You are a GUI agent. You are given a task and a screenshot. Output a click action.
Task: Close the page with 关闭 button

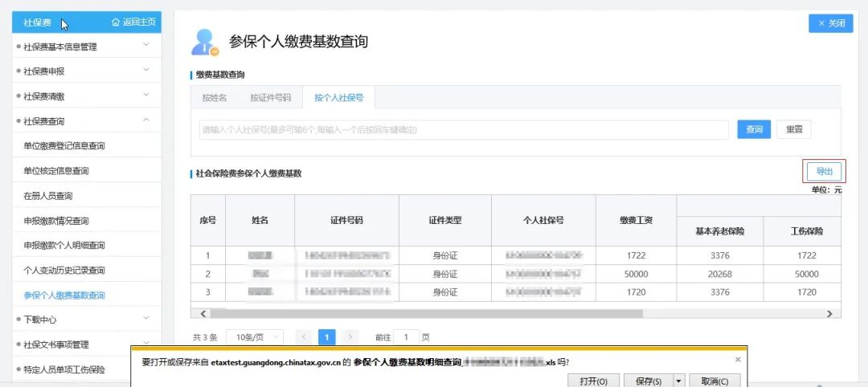[x=831, y=23]
